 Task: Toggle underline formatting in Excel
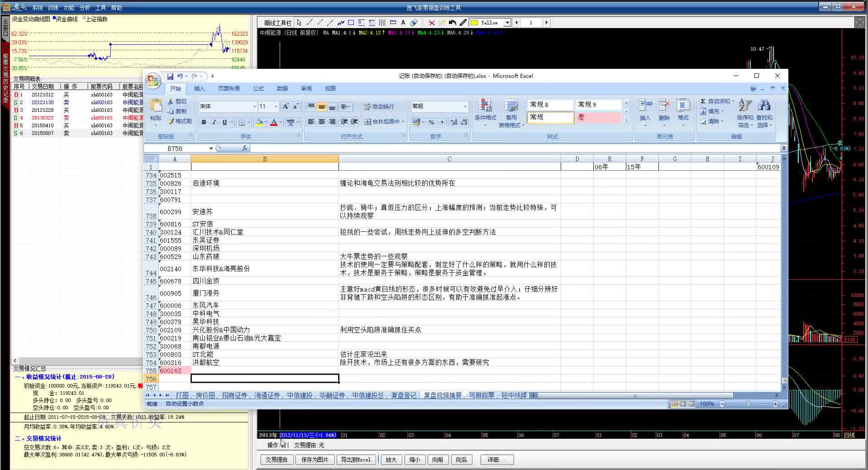(224, 122)
